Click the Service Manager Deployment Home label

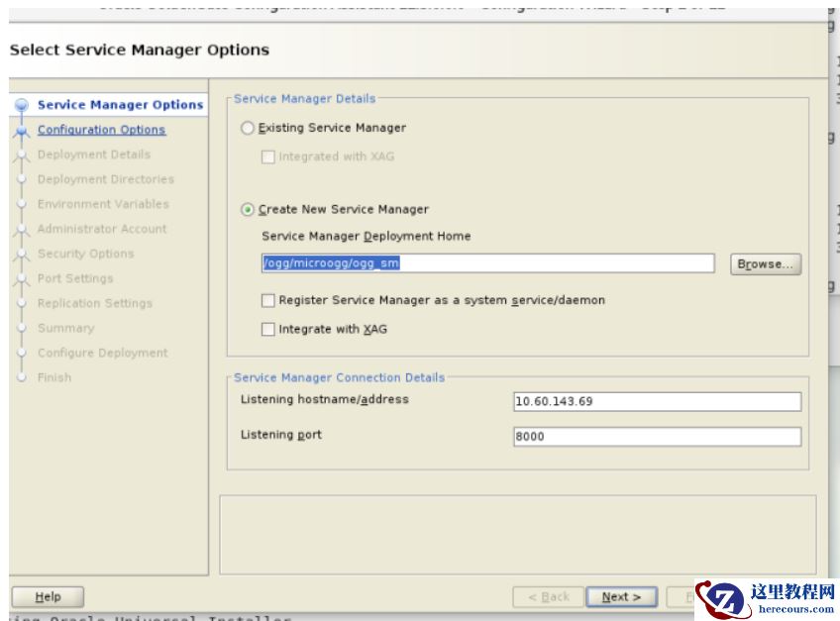pos(366,237)
